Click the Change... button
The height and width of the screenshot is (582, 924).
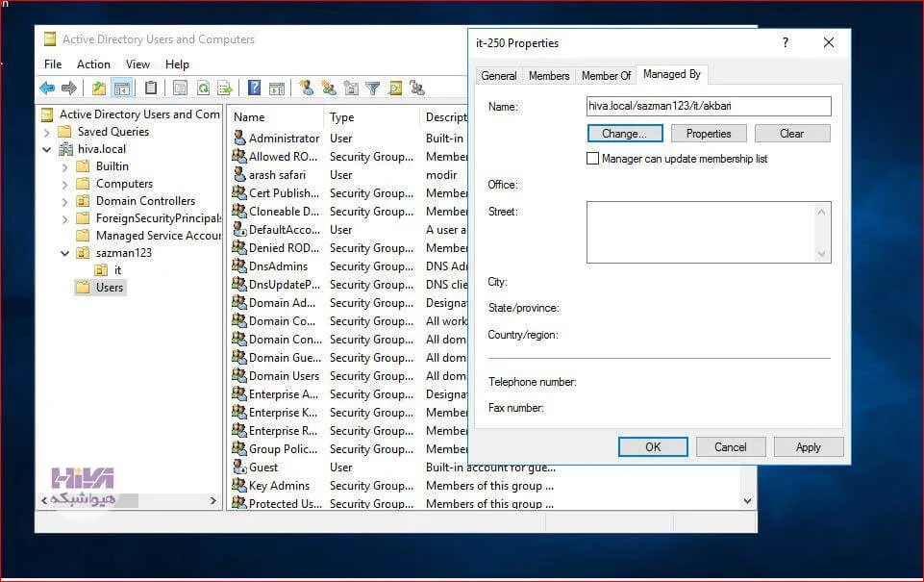tap(625, 134)
